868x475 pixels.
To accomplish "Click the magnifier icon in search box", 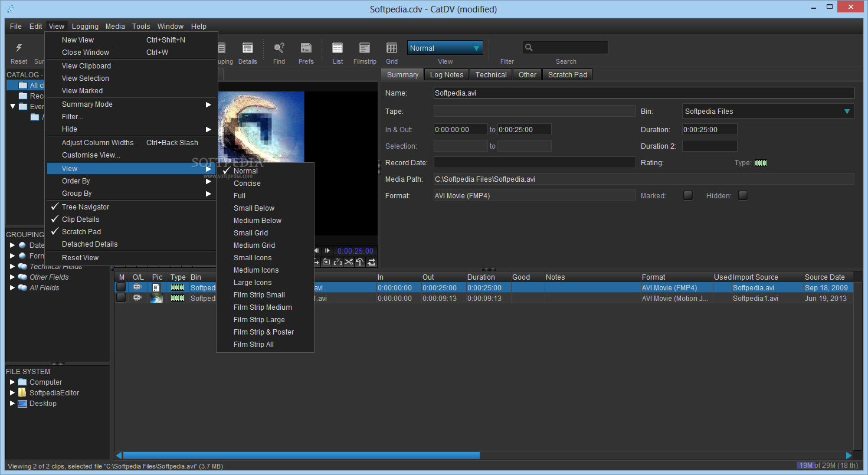I will (x=529, y=48).
